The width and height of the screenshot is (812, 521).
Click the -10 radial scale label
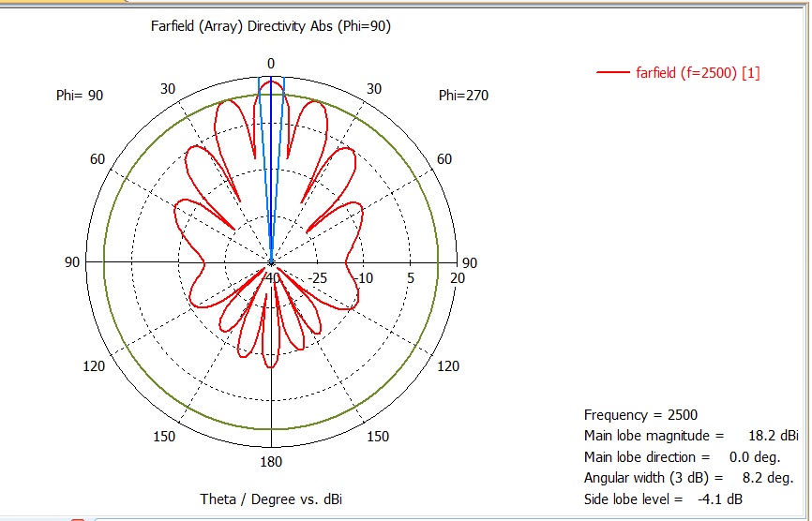click(364, 278)
